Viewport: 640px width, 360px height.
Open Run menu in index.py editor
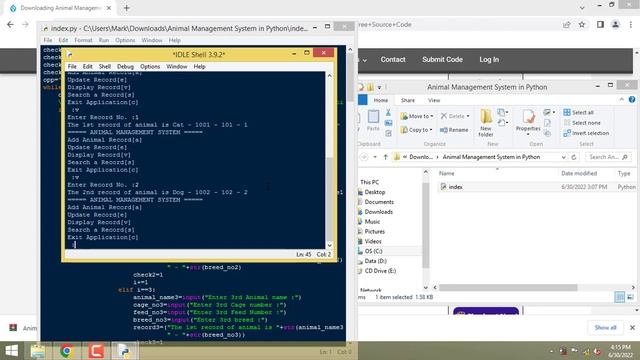(104, 40)
